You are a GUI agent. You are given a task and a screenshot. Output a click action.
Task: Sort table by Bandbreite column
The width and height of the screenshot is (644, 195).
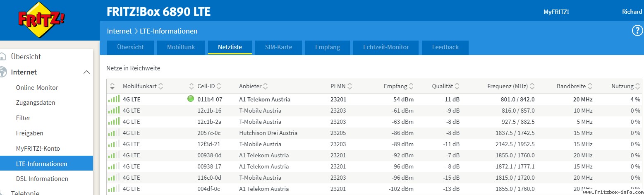coord(575,86)
